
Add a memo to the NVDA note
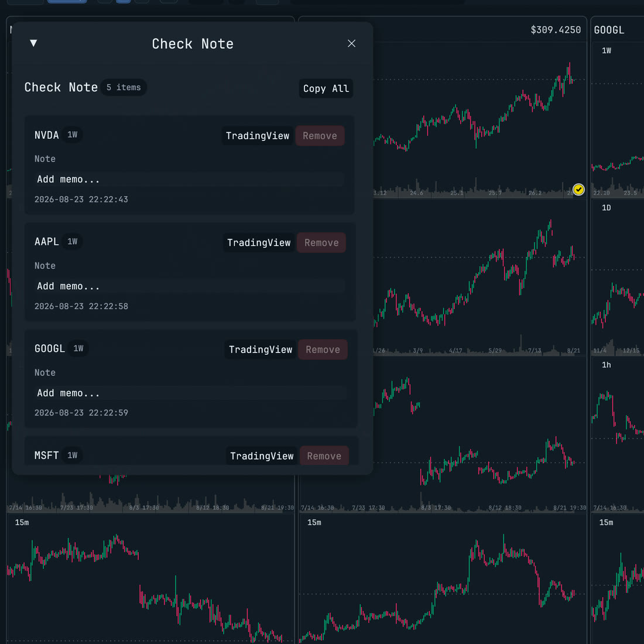click(x=189, y=179)
